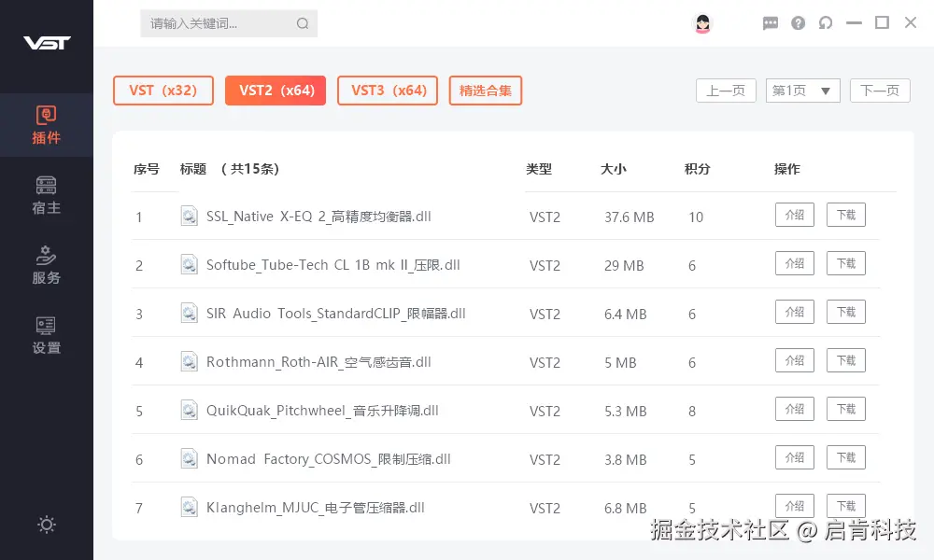Open 介绍 for Rothmann_Roth-AIR plugin
Screen dimensions: 934x560
(794, 359)
